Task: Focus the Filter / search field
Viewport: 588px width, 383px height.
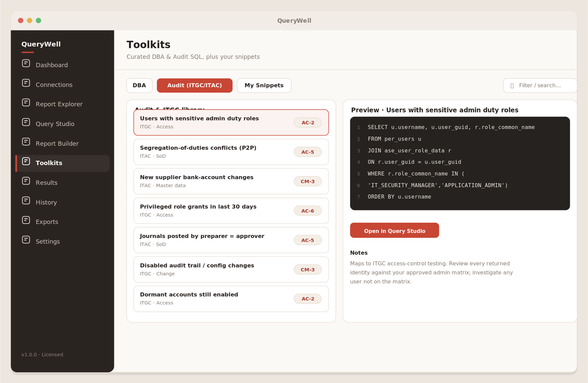Action: click(x=540, y=85)
